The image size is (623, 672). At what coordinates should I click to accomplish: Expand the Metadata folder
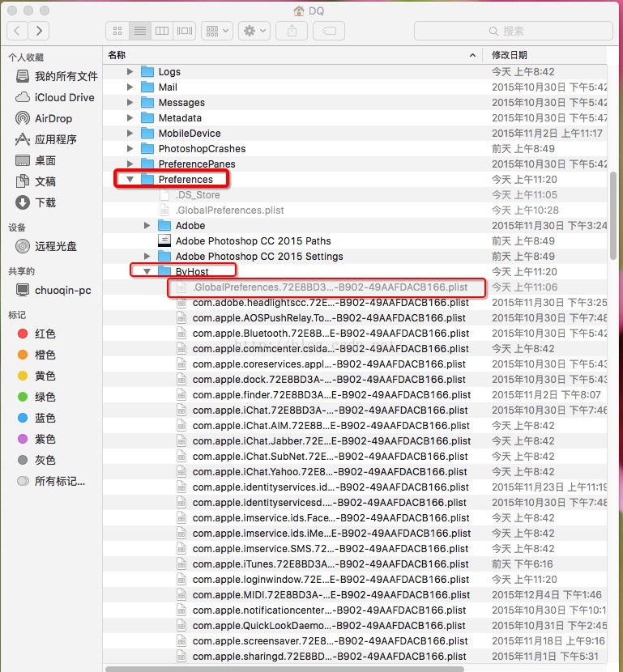pos(130,118)
